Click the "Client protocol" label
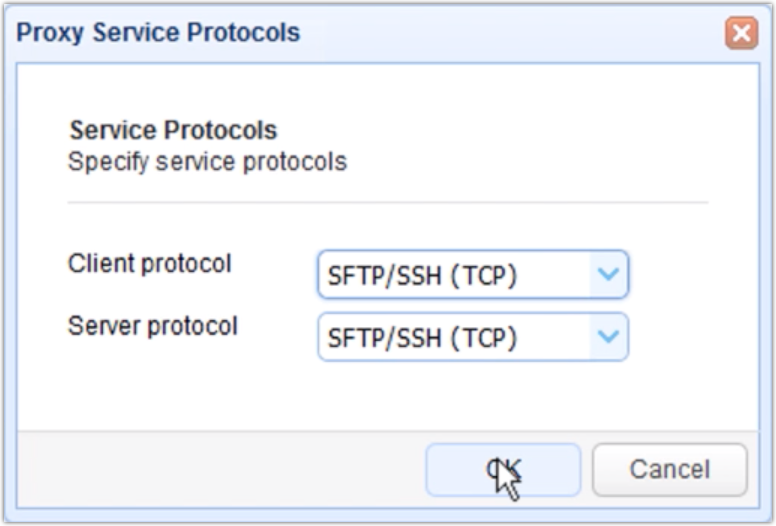The image size is (776, 526). (149, 264)
